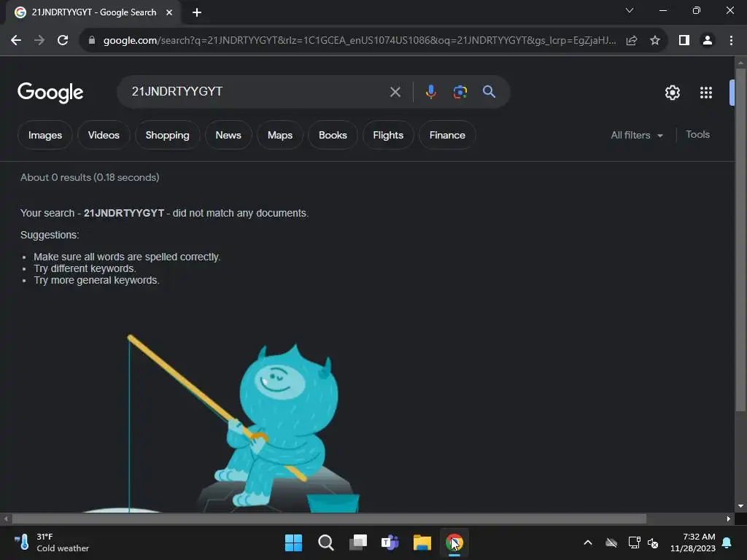Screen dimensions: 747x560
Task: Submit search with the magnifier icon
Action: coord(489,91)
